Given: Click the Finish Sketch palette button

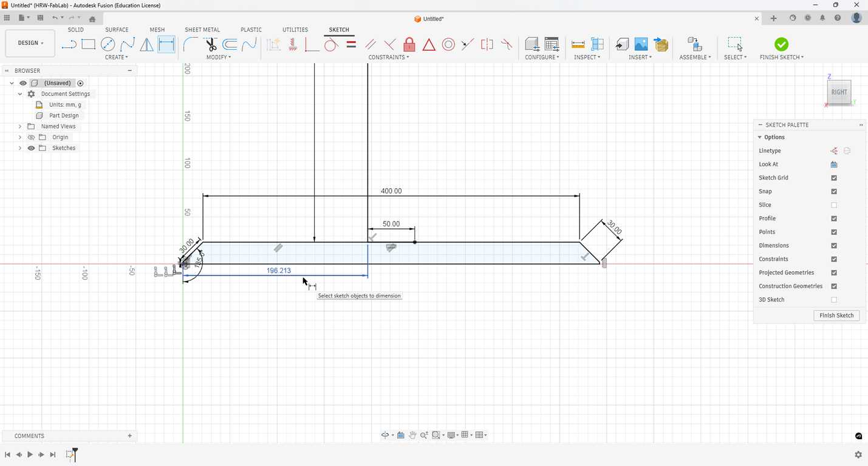Looking at the screenshot, I should tap(836, 316).
